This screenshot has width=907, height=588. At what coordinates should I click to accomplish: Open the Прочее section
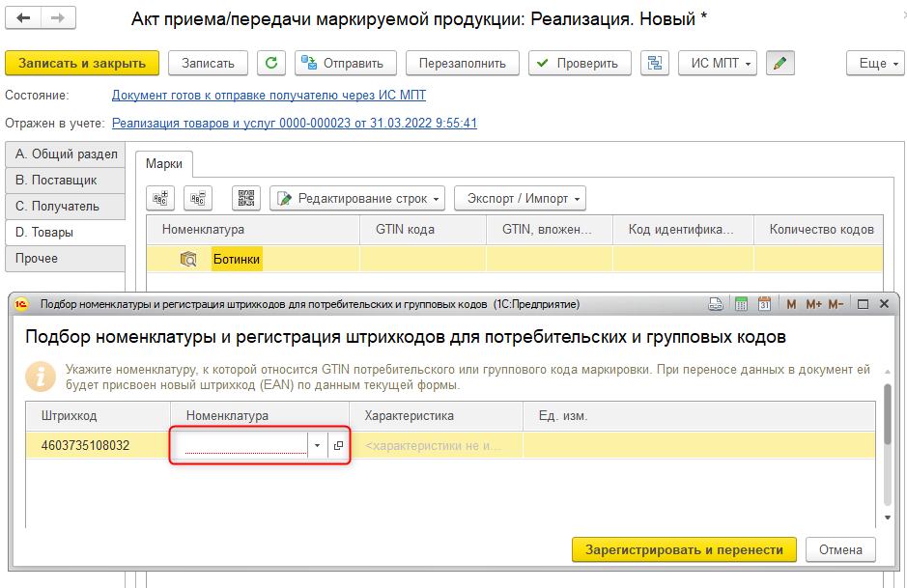click(66, 259)
